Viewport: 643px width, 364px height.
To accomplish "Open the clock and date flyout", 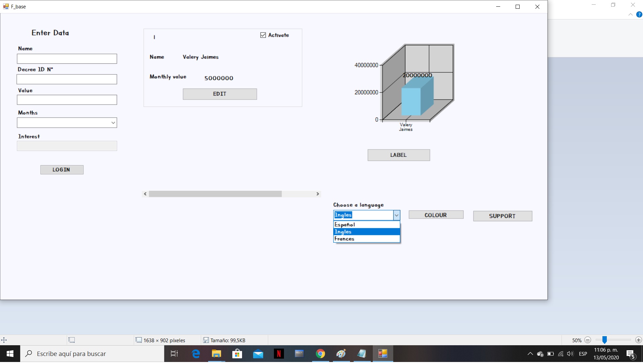I will pos(606,354).
